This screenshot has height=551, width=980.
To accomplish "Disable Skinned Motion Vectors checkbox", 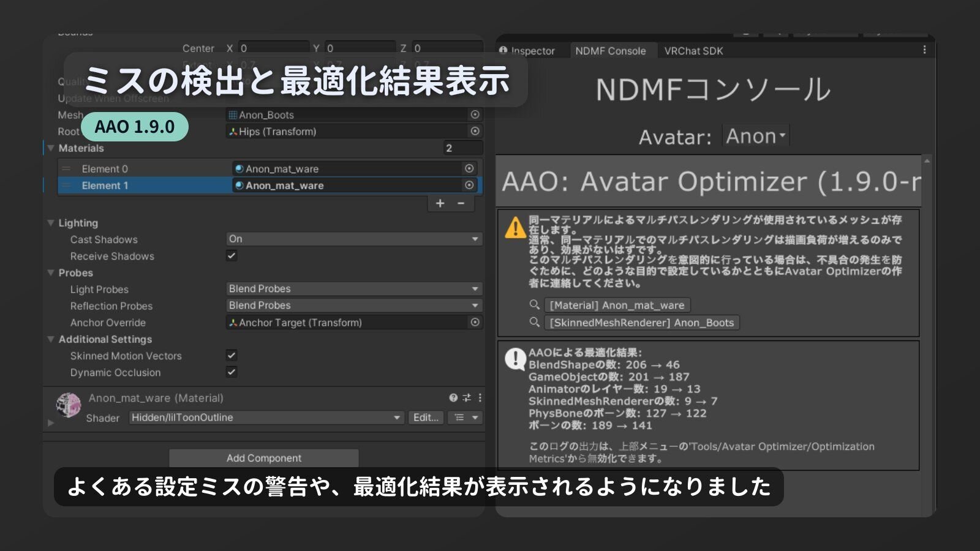I will [x=232, y=355].
